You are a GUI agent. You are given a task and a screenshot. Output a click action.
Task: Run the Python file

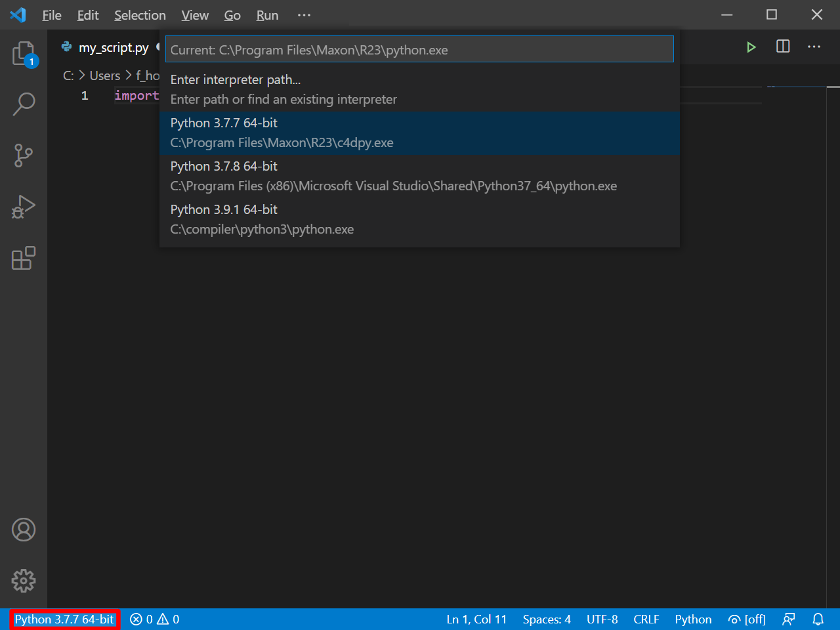(751, 47)
